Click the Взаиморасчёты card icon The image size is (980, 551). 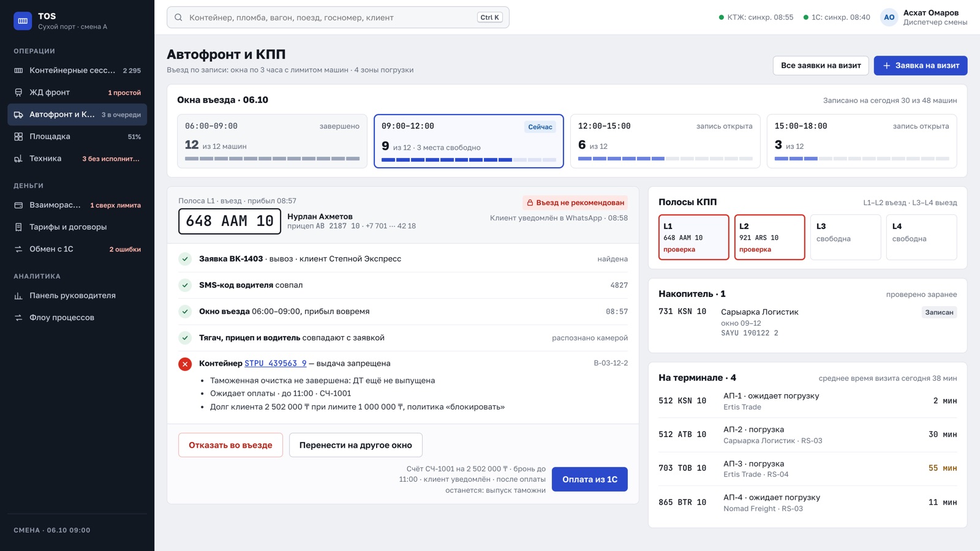18,205
